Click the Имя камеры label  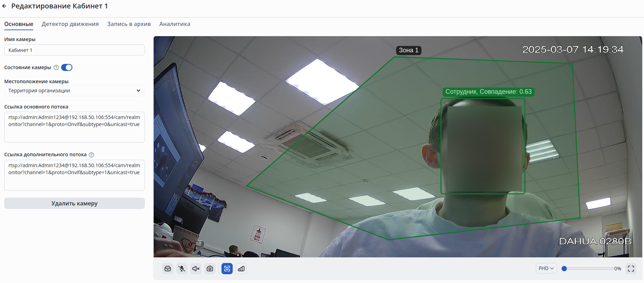click(20, 39)
